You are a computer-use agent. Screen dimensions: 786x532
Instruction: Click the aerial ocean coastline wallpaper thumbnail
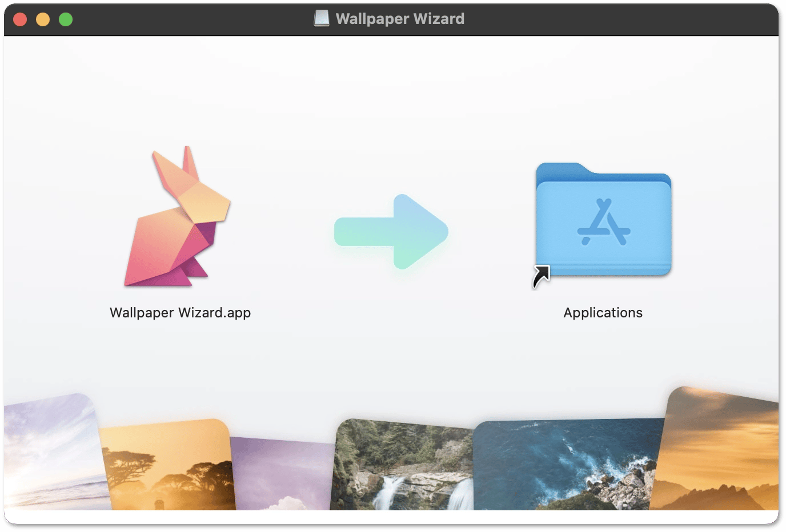[566, 465]
